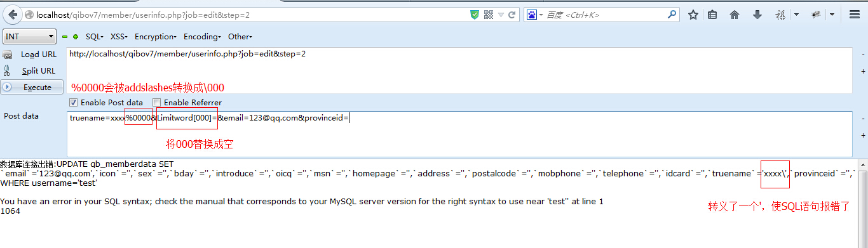This screenshot has width=868, height=248.
Task: Open the address bar history dropdown arrow
Action: [x=501, y=15]
